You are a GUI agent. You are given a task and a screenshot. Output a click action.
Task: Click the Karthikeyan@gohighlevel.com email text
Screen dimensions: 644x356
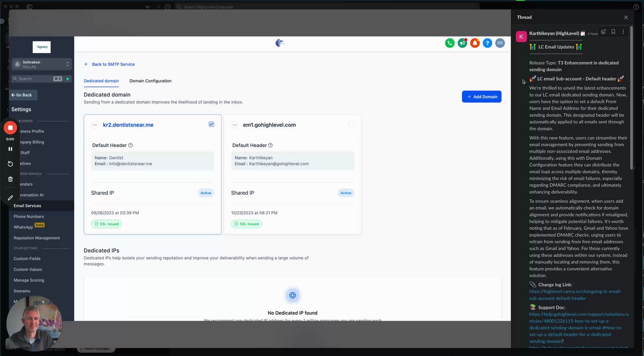coord(279,164)
